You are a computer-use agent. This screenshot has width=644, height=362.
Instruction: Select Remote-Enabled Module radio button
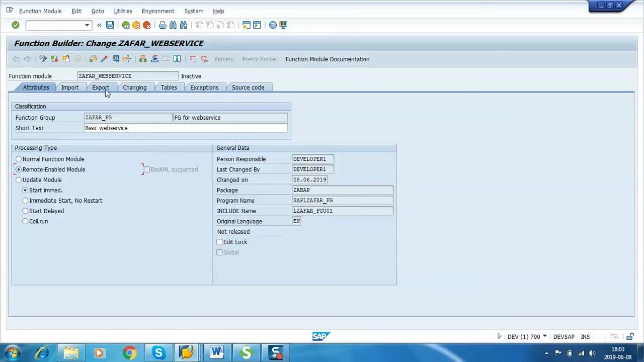point(19,169)
